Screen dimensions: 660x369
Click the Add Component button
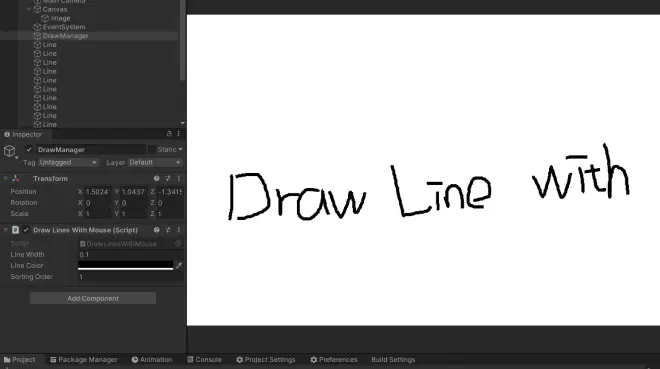(93, 298)
